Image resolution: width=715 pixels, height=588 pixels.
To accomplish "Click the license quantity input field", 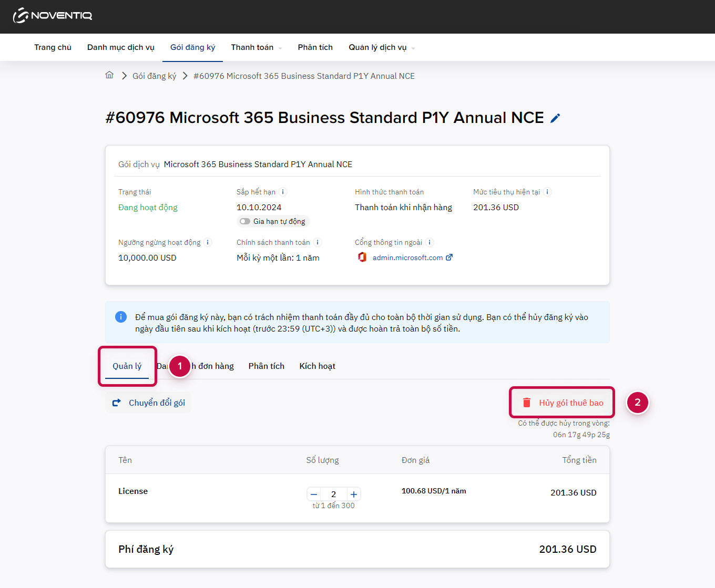I will tap(334, 494).
